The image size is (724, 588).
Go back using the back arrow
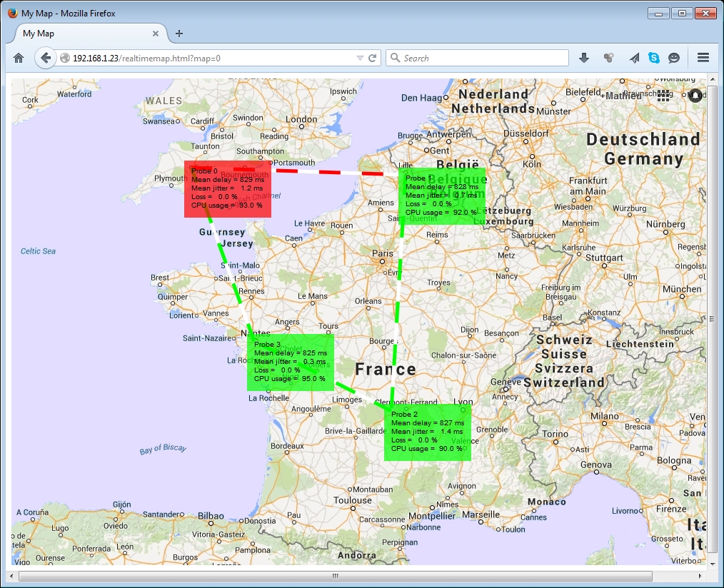pos(45,59)
